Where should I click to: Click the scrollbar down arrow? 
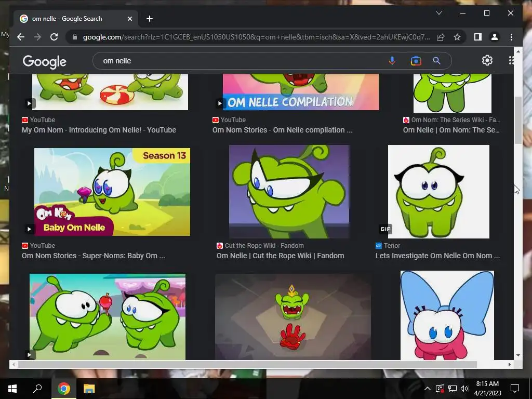[x=518, y=355]
